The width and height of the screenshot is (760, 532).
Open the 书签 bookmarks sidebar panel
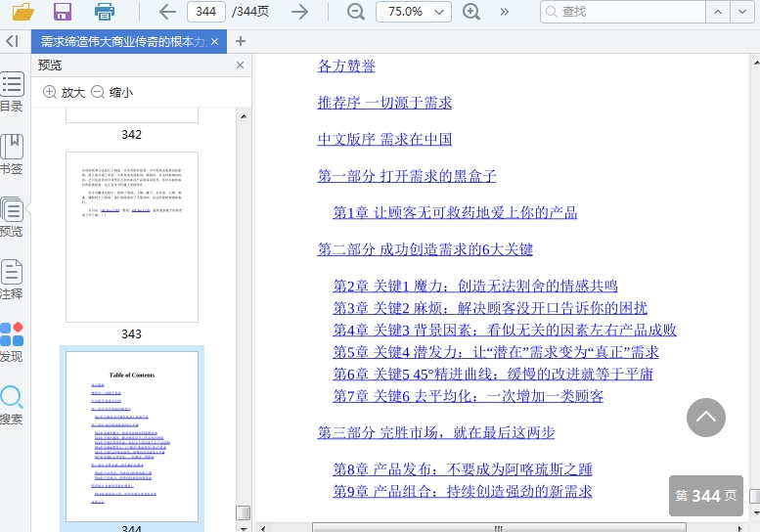[11, 155]
